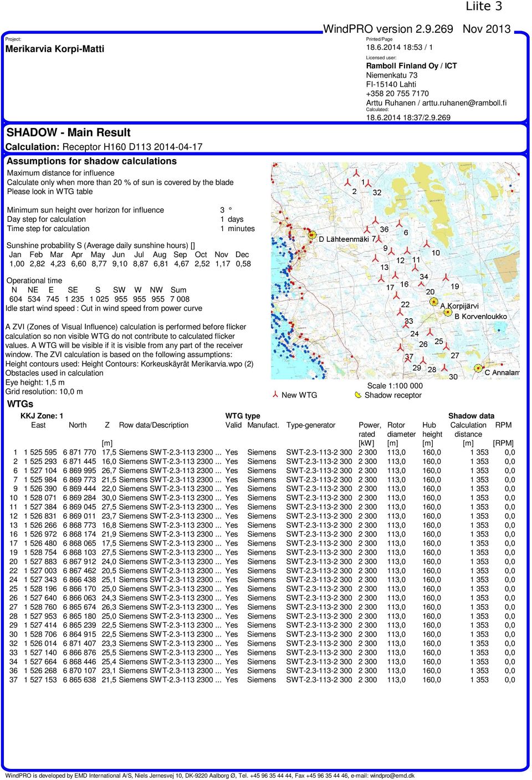This screenshot has width=532, height=780.
Task: Select the 'WTG type' column group header
Action: coord(243,416)
